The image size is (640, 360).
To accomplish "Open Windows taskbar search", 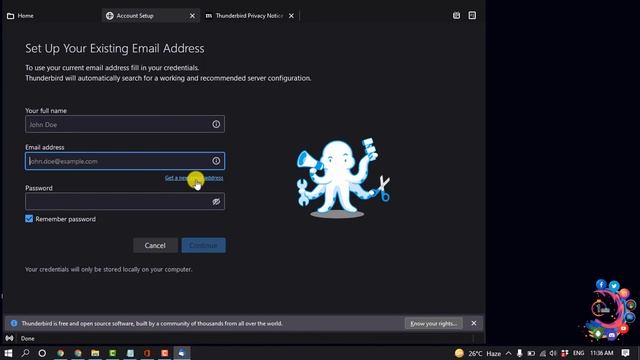I will [x=25, y=353].
